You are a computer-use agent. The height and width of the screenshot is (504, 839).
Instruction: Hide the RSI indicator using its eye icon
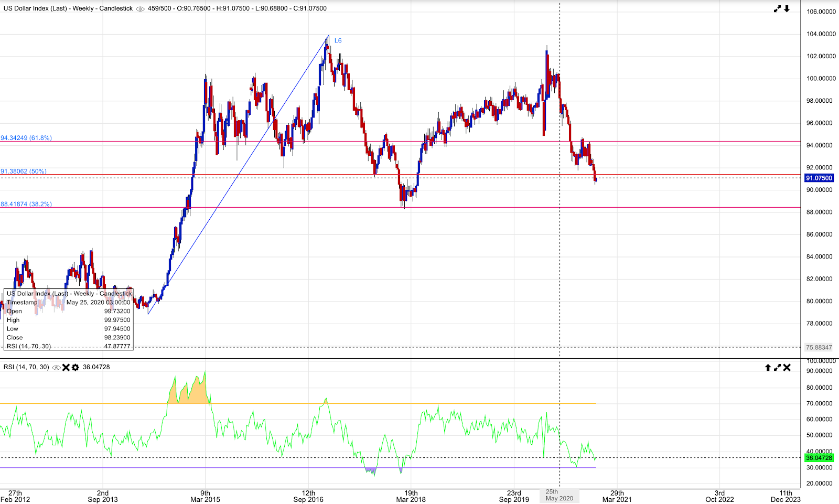(57, 368)
